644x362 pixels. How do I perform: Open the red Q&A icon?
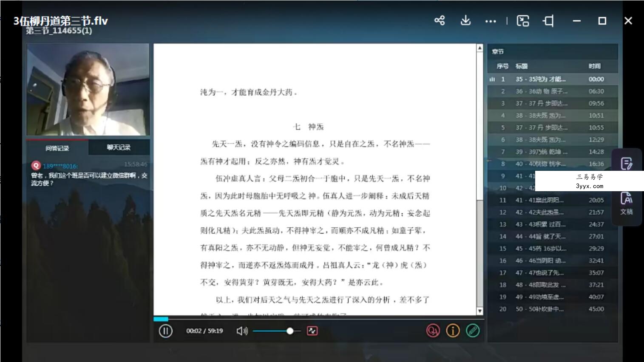pos(433,331)
